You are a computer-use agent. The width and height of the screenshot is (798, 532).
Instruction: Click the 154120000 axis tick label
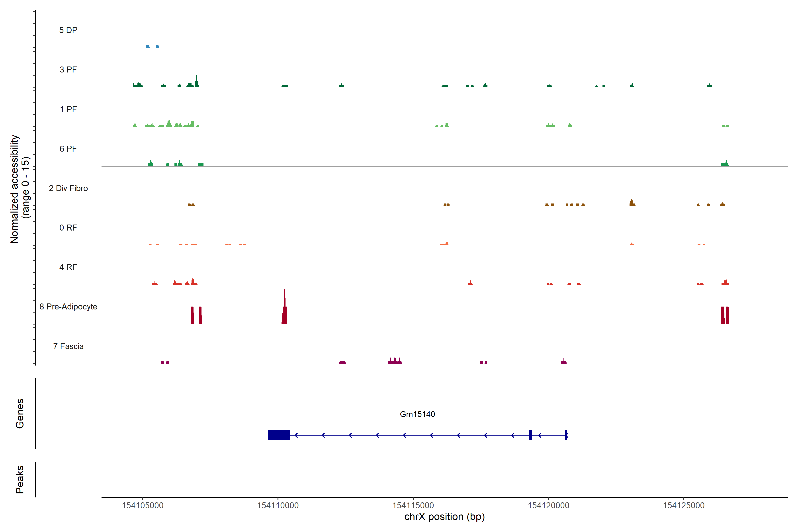[548, 505]
